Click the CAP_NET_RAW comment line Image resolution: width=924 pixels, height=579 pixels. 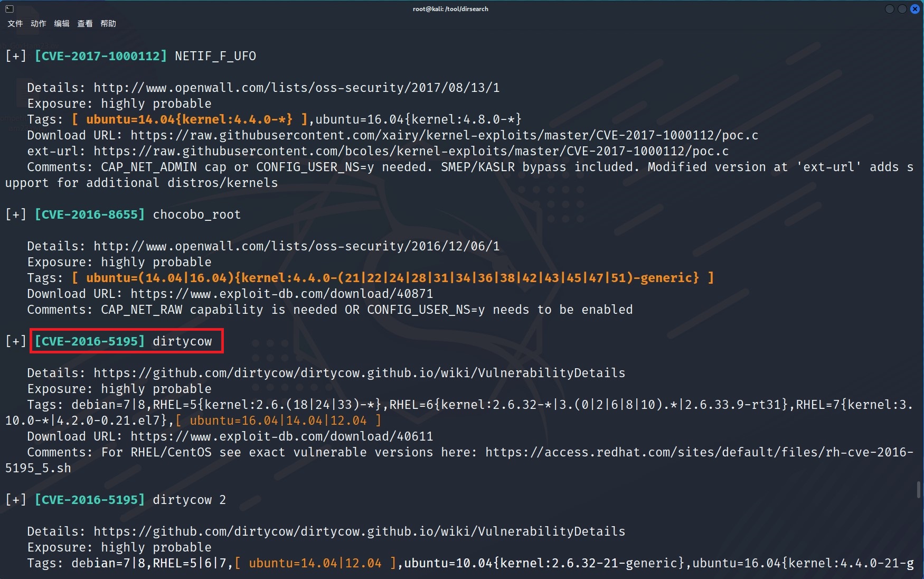[x=330, y=310]
